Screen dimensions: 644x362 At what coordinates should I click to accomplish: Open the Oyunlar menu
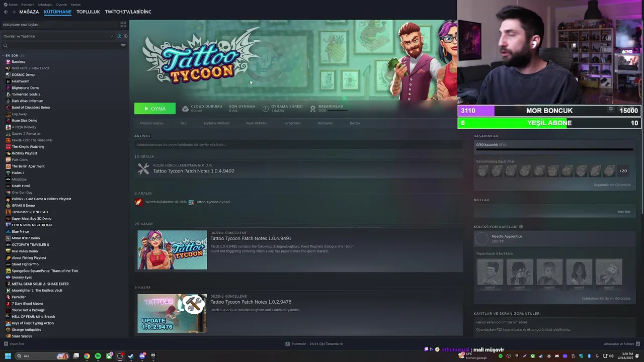(61, 5)
